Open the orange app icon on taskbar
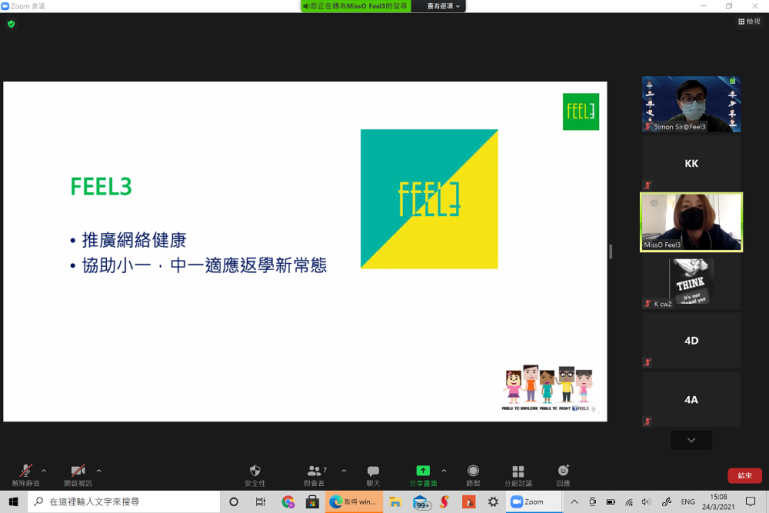Screen dimensions: 769x513 click(x=469, y=502)
